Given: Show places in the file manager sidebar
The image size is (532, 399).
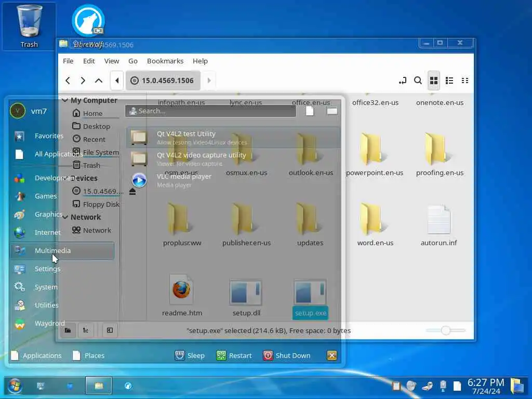Looking at the screenshot, I should [68, 330].
